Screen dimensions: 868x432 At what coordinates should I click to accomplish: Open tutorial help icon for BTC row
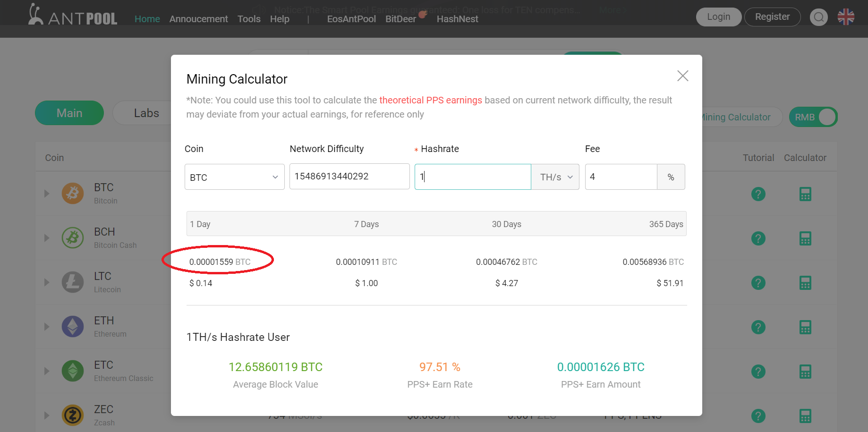coord(758,194)
